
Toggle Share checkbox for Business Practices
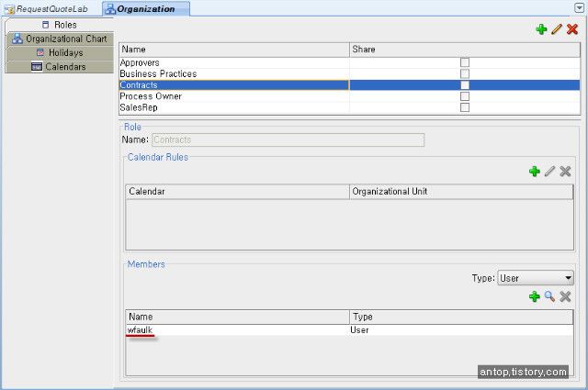[465, 73]
